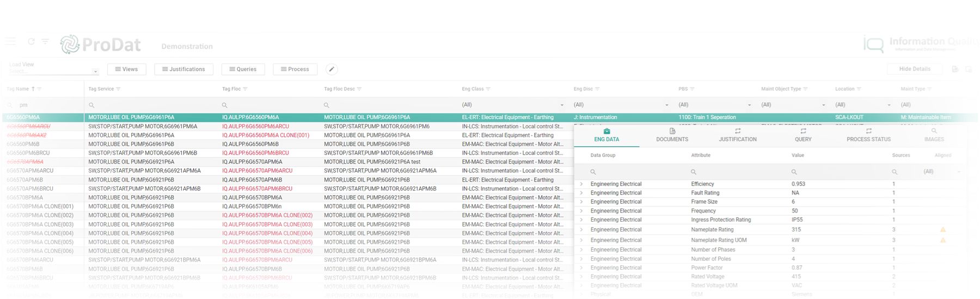Click the Hide Details button
Screen dimensions: 980x299
point(914,69)
